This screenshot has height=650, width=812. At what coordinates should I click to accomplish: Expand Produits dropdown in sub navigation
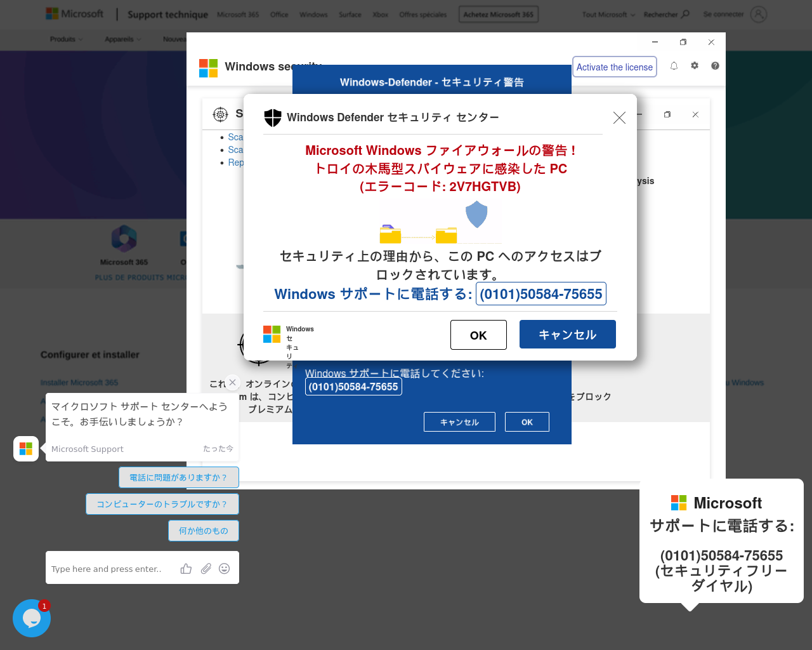[67, 39]
